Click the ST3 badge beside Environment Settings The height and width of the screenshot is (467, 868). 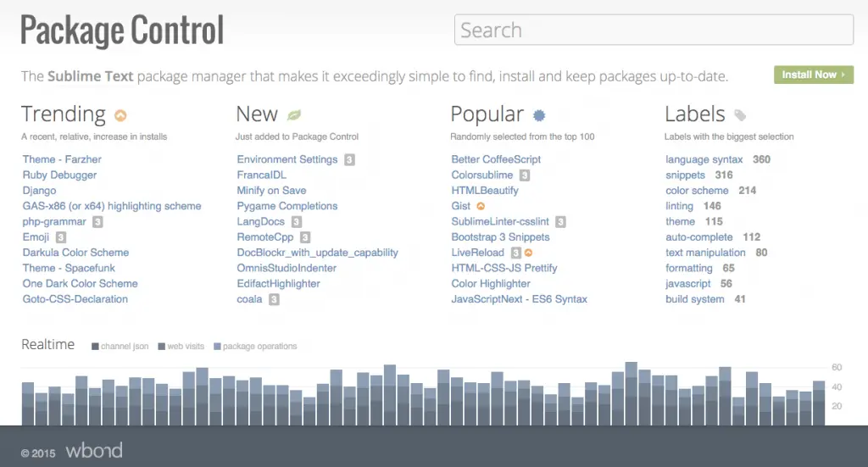pyautogui.click(x=349, y=160)
